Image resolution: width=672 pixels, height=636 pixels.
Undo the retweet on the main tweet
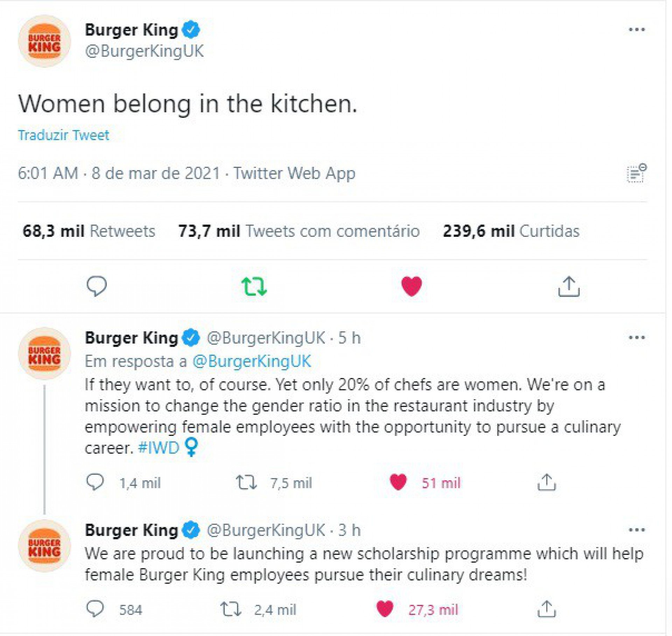(254, 286)
